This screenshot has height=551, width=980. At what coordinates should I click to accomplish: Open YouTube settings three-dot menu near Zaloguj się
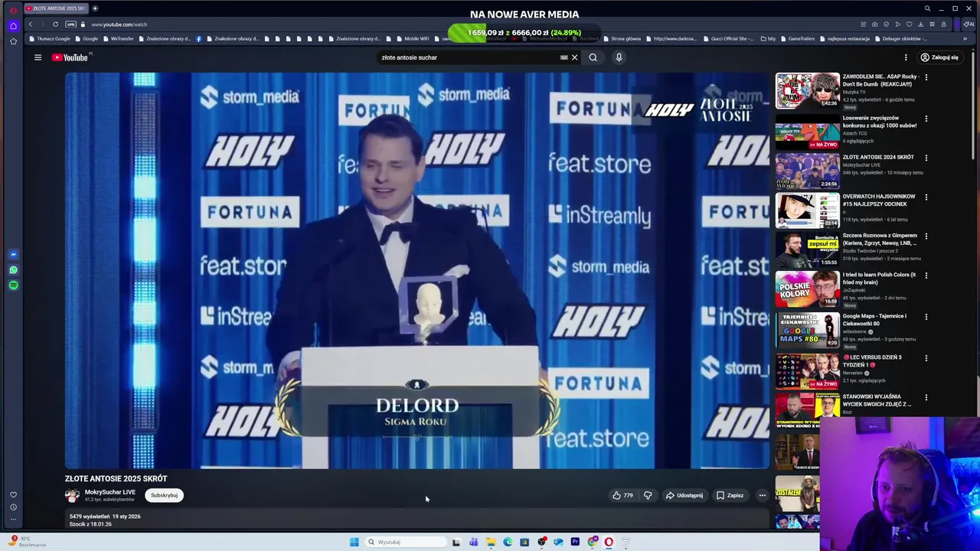[906, 57]
